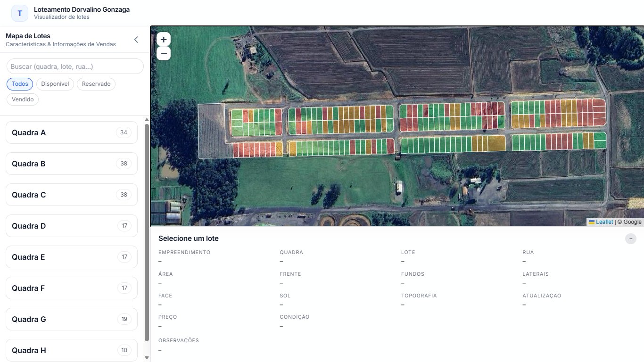This screenshot has width=644, height=362.
Task: Filter lots by Disponível
Action: [55, 84]
